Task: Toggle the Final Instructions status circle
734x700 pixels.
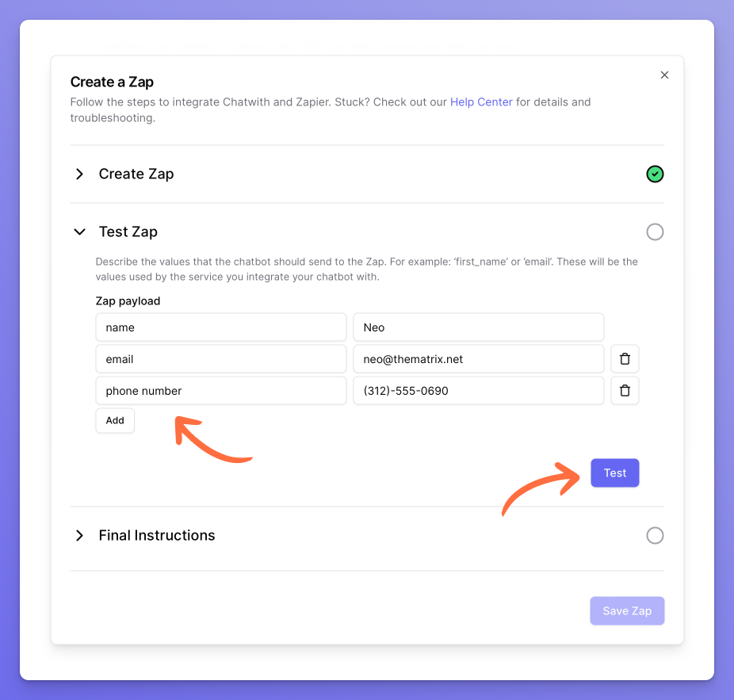Action: (655, 536)
